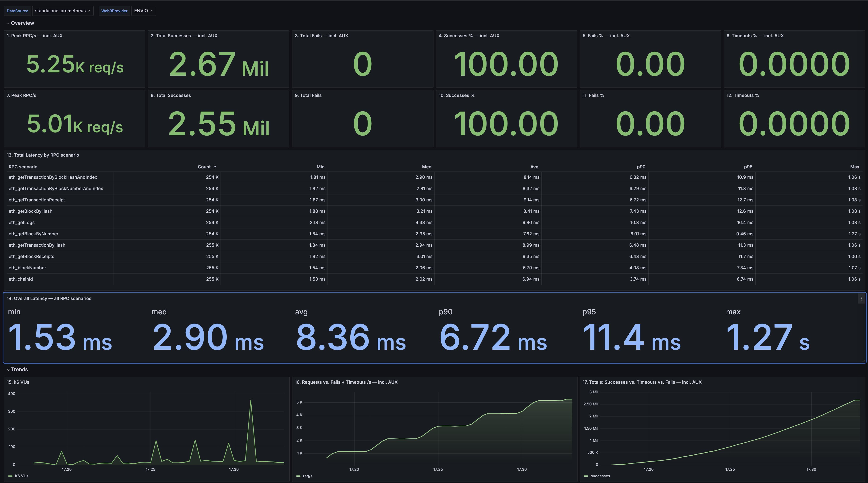The image size is (868, 483).
Task: Click the DataSource variable label
Action: (x=17, y=10)
